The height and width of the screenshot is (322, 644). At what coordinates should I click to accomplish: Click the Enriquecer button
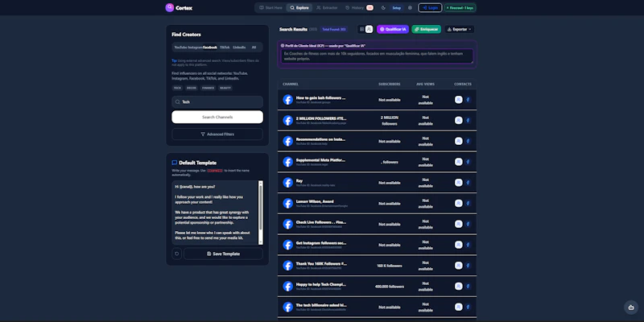click(x=427, y=29)
